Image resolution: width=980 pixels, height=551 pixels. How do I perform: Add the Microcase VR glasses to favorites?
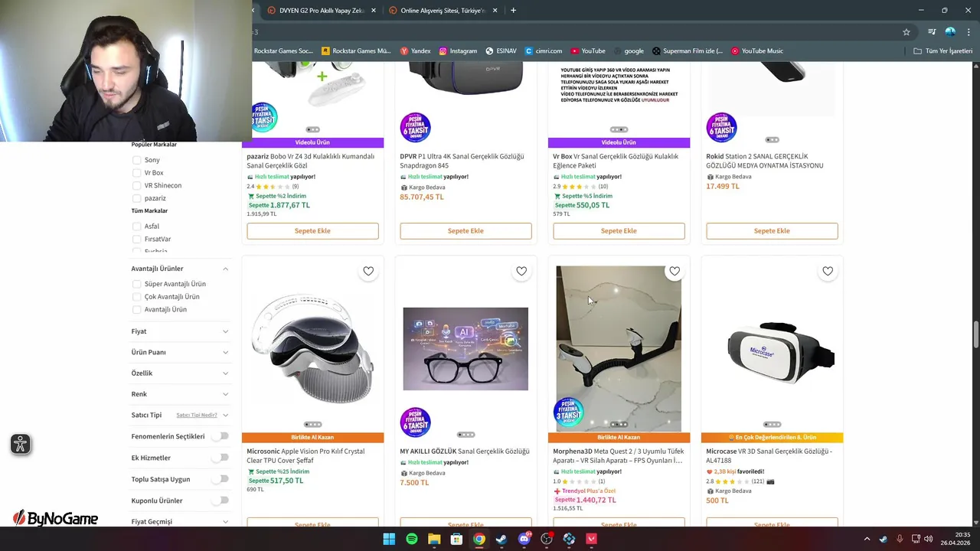[x=828, y=271]
